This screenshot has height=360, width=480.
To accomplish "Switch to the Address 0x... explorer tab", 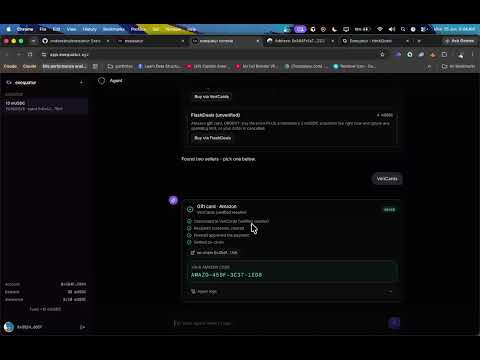I will point(300,41).
